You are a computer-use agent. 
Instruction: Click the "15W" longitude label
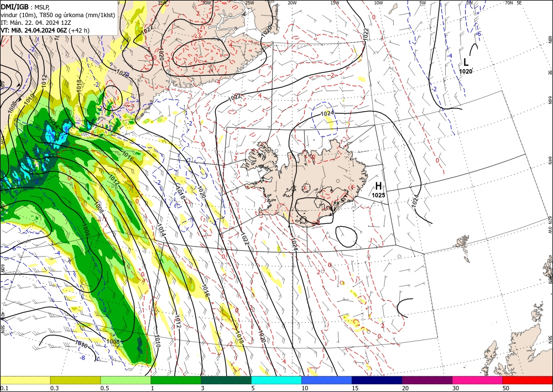(335, 3)
